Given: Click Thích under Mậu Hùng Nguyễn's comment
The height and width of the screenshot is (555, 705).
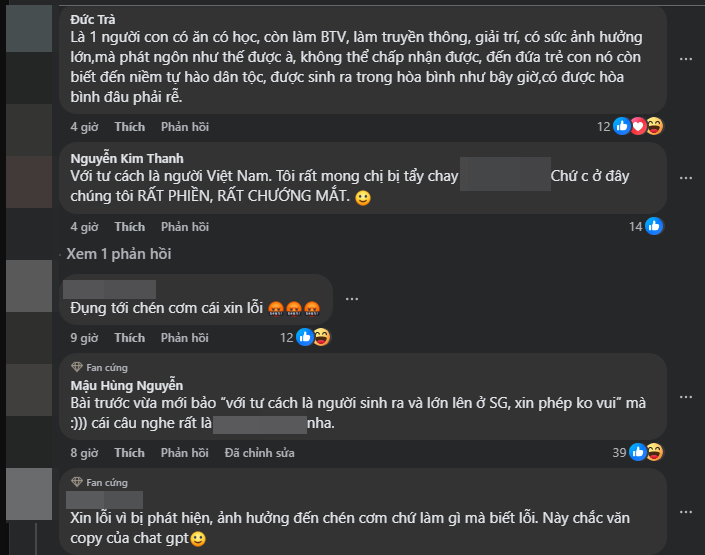Looking at the screenshot, I should point(130,453).
